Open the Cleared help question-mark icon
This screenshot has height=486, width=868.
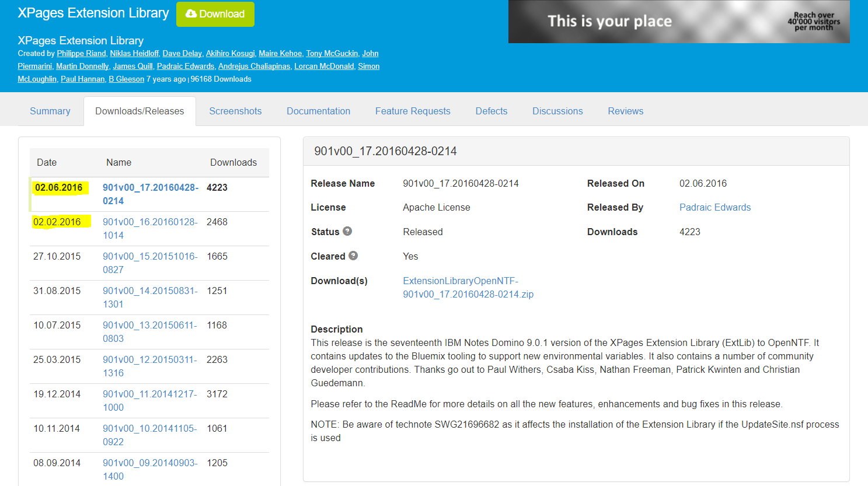pos(353,256)
